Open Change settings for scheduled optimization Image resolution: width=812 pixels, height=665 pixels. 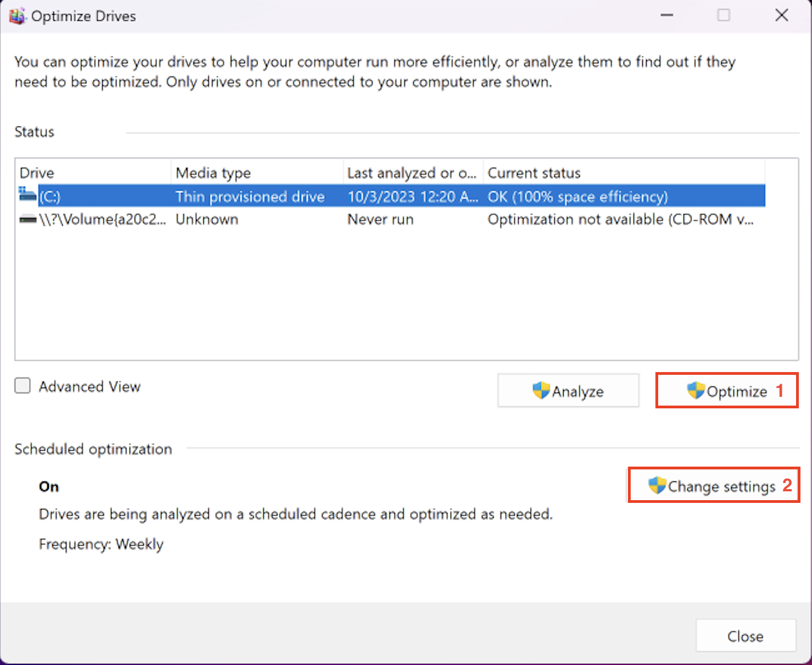tap(713, 486)
